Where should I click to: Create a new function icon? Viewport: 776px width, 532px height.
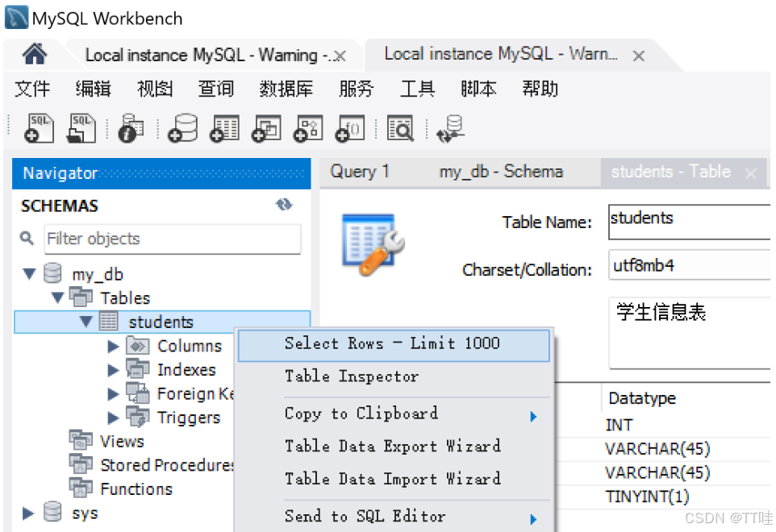pyautogui.click(x=350, y=128)
